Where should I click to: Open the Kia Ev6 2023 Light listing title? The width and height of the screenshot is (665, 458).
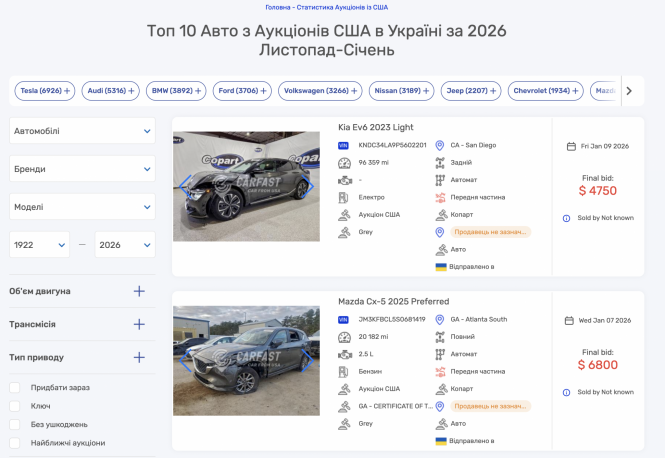tap(375, 127)
